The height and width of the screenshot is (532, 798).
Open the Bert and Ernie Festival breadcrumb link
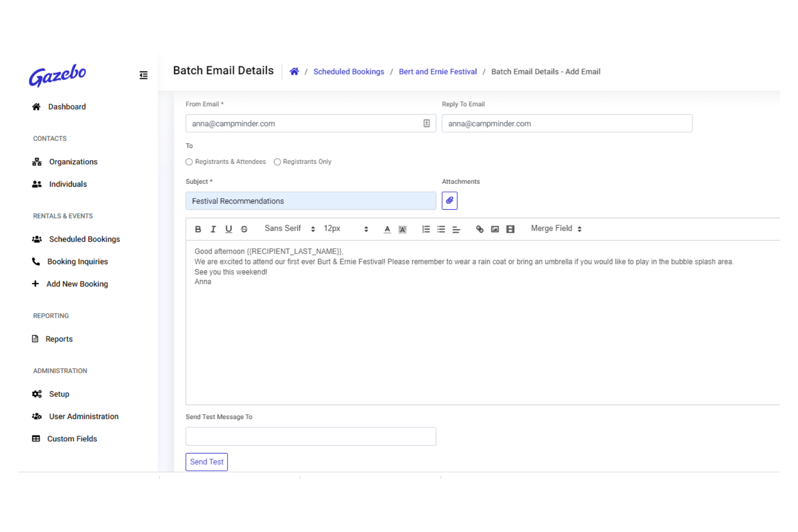(438, 72)
